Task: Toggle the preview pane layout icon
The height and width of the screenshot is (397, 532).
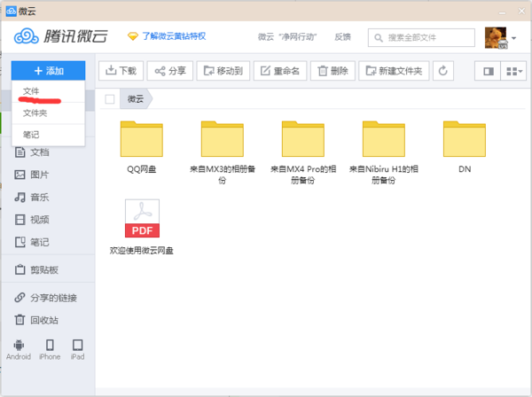Action: coord(488,71)
